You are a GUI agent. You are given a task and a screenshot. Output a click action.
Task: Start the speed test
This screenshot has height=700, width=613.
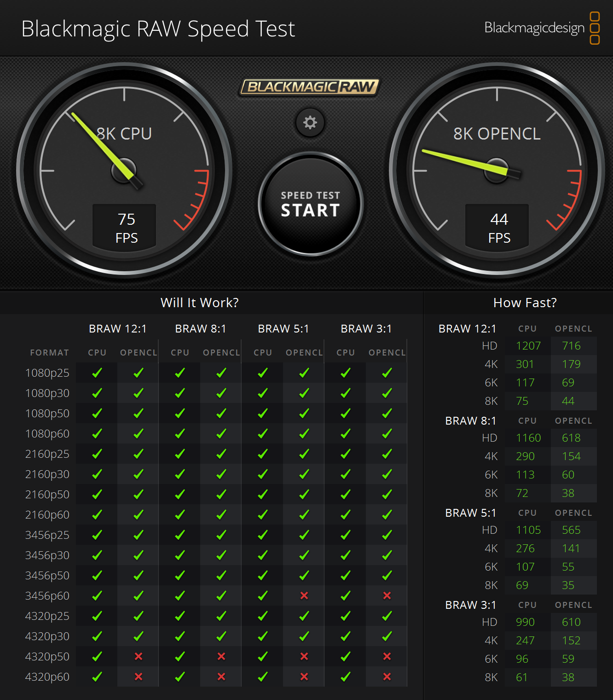(311, 204)
